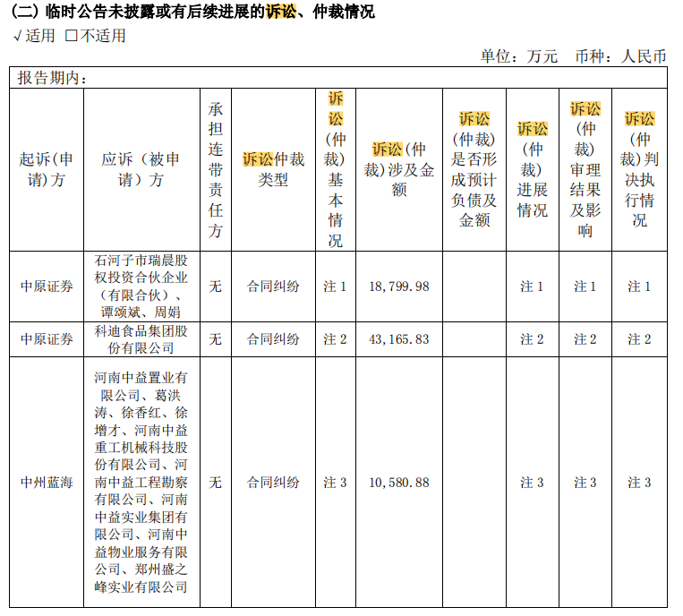Select the 报告期内 row label

pyautogui.click(x=52, y=78)
